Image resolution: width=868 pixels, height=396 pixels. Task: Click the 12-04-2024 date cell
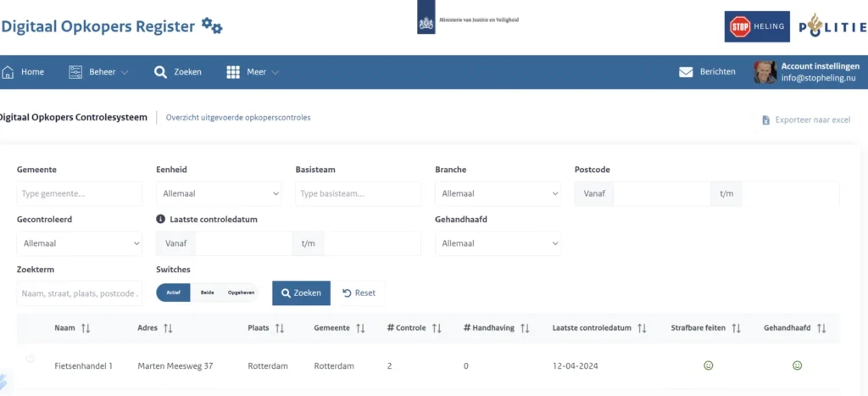pyautogui.click(x=576, y=366)
